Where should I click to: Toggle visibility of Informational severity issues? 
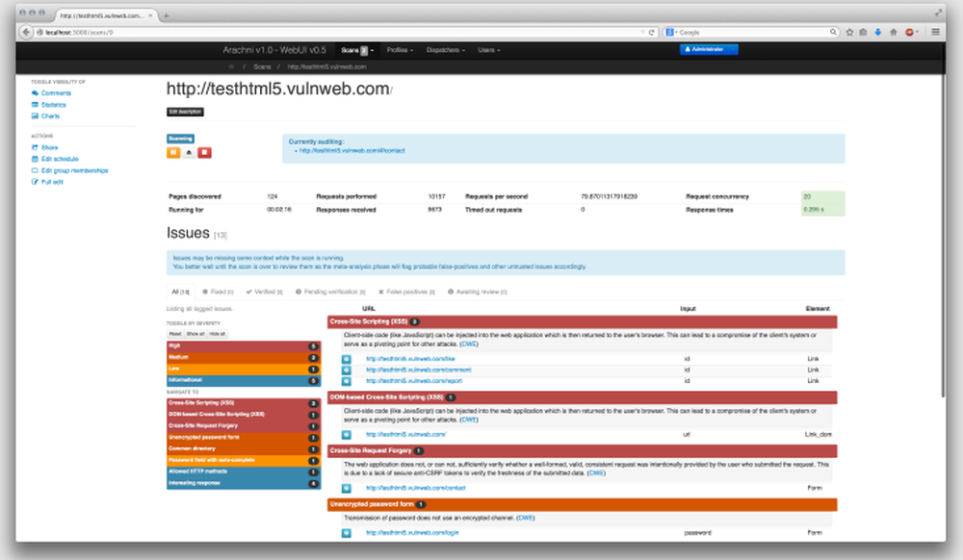tap(244, 380)
